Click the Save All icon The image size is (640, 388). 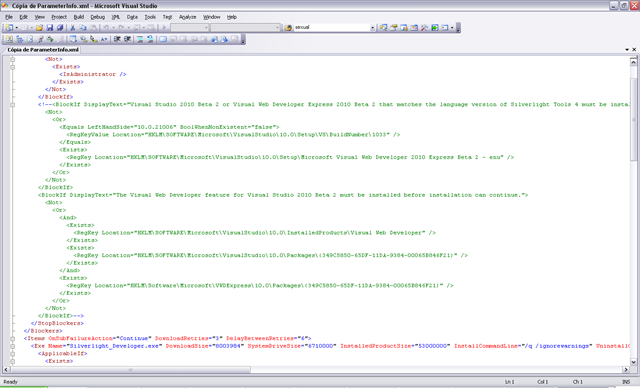tap(60, 27)
